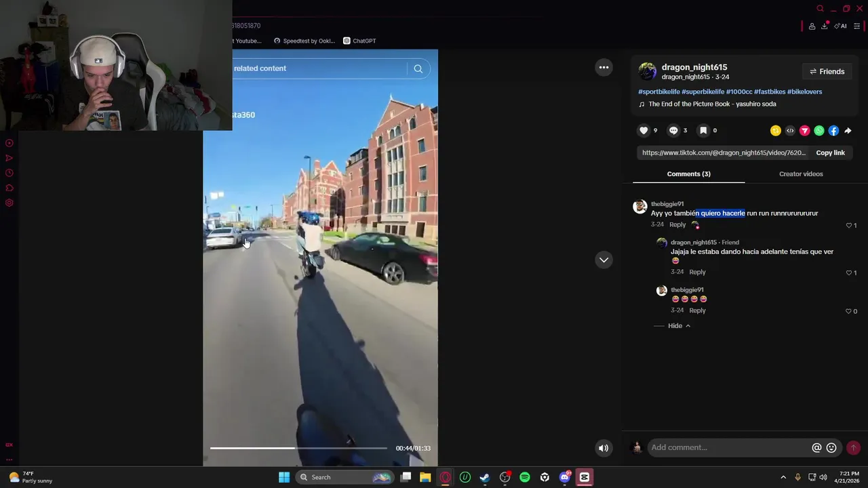Open Speedtest by Ookla bookmark
The width and height of the screenshot is (868, 488).
click(304, 41)
